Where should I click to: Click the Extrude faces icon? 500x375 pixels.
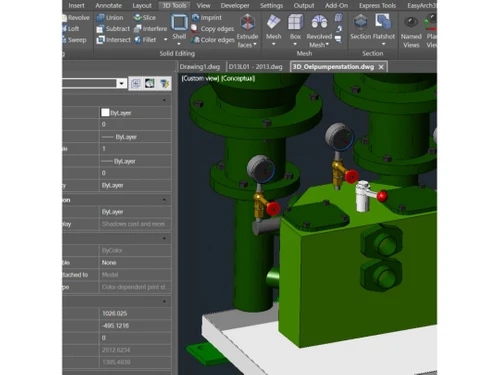247,23
